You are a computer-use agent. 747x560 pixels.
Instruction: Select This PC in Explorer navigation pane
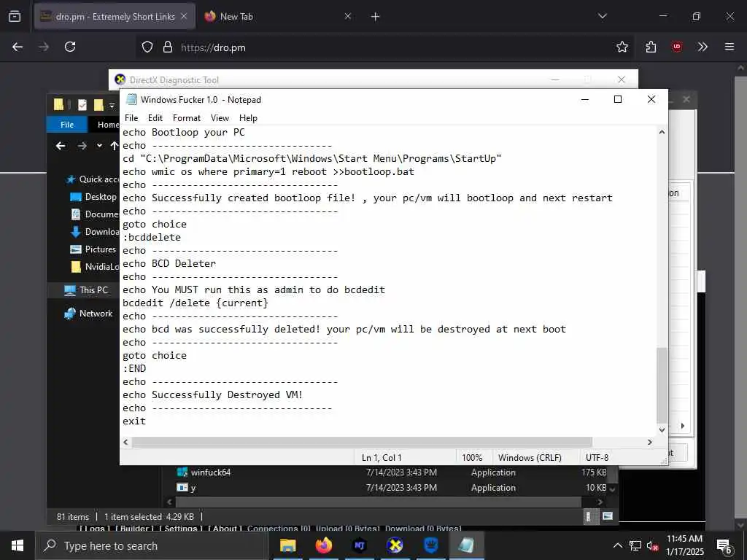[86, 290]
